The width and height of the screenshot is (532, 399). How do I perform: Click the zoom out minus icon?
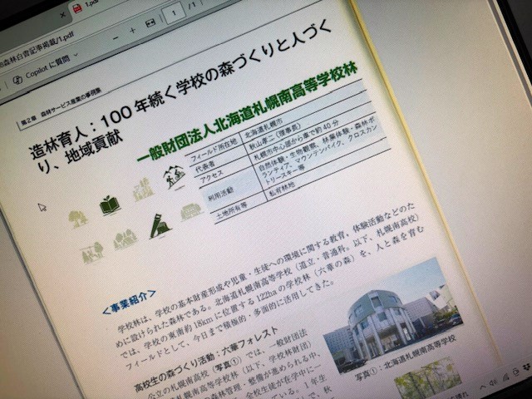pos(116,38)
